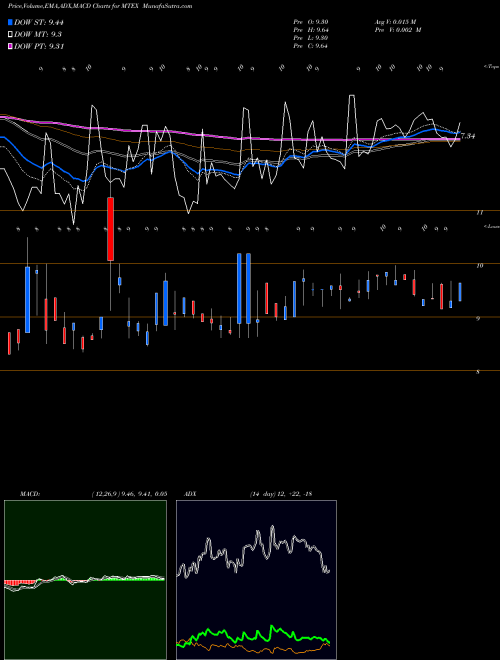
Task: Click the 'MACD:' panel heading
Action: pos(30,494)
